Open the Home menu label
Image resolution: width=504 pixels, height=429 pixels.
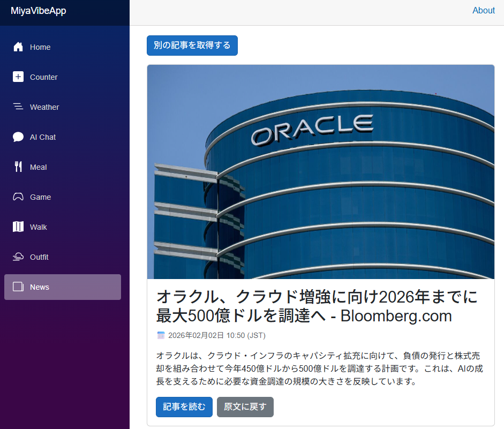point(40,47)
